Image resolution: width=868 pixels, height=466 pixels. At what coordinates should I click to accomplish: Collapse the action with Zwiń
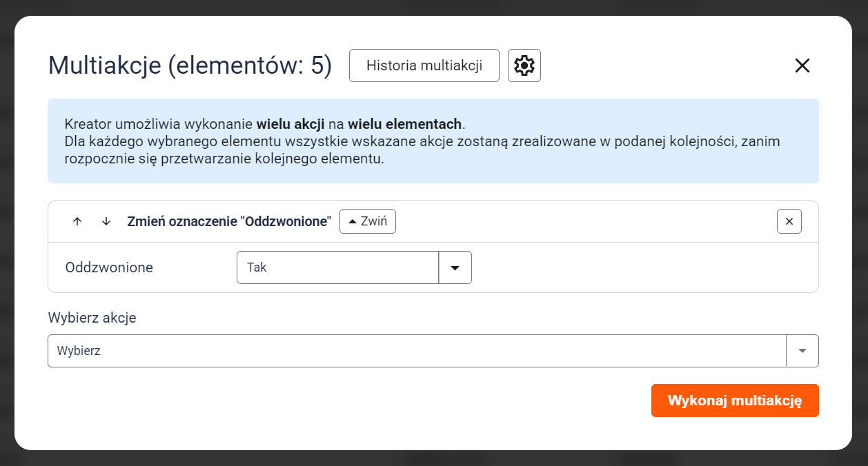click(x=368, y=221)
